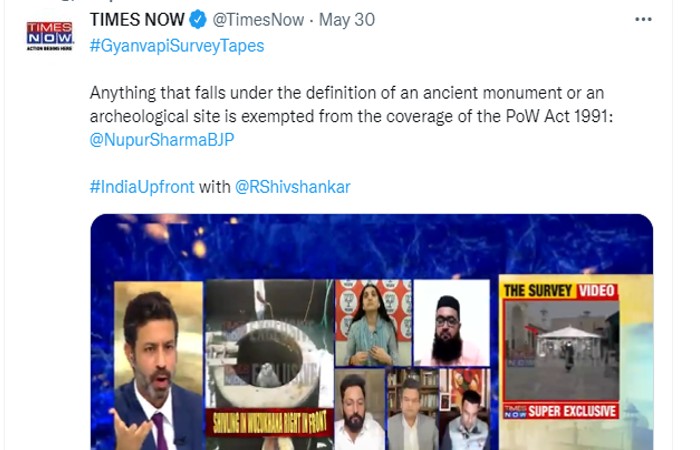Go to @RShivshankar's profile

(x=292, y=187)
